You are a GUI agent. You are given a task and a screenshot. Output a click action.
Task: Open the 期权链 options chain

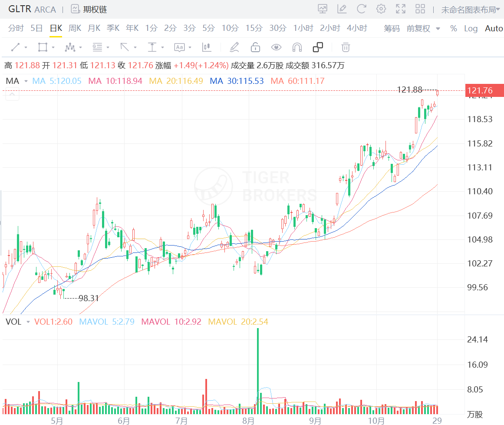coord(89,9)
